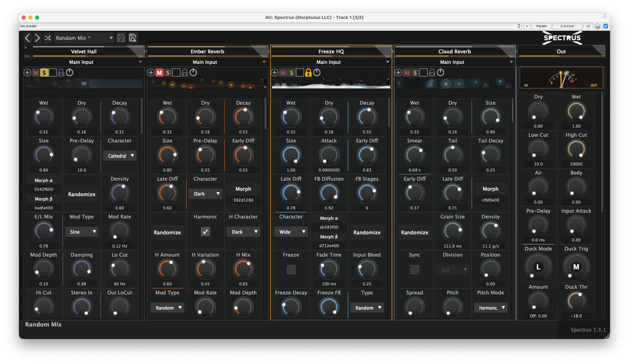Lock the Cloud Reverb module
The image size is (629, 364).
click(x=432, y=72)
